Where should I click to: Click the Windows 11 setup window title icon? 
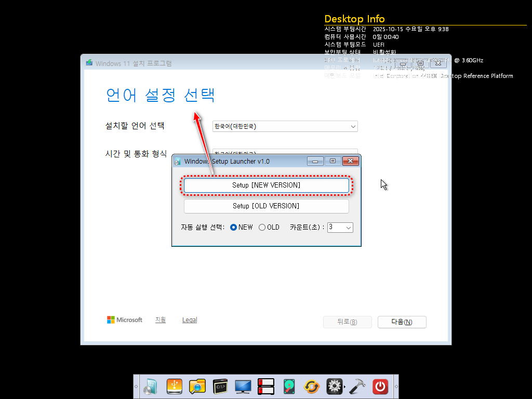tap(89, 63)
